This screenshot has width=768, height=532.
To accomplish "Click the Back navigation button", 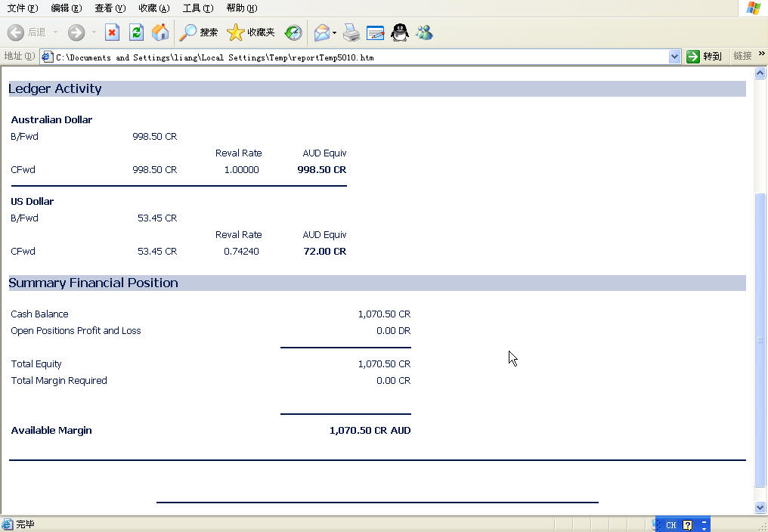I will [x=26, y=32].
